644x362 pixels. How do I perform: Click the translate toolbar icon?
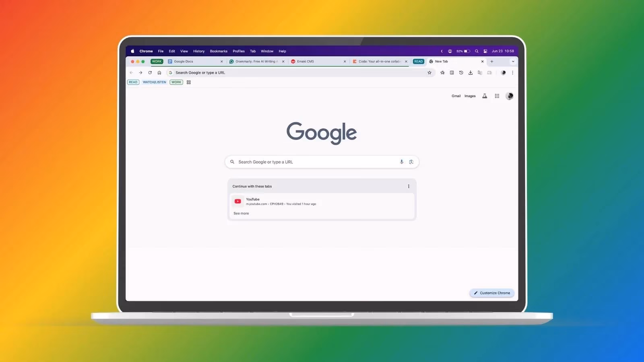coord(480,73)
